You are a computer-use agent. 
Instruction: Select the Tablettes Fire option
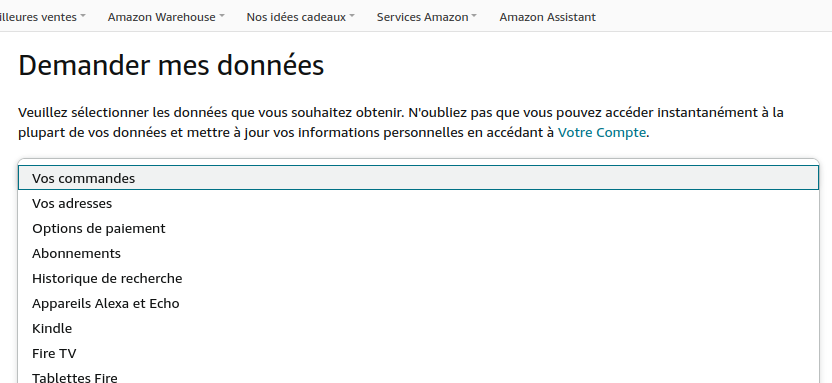(418, 376)
